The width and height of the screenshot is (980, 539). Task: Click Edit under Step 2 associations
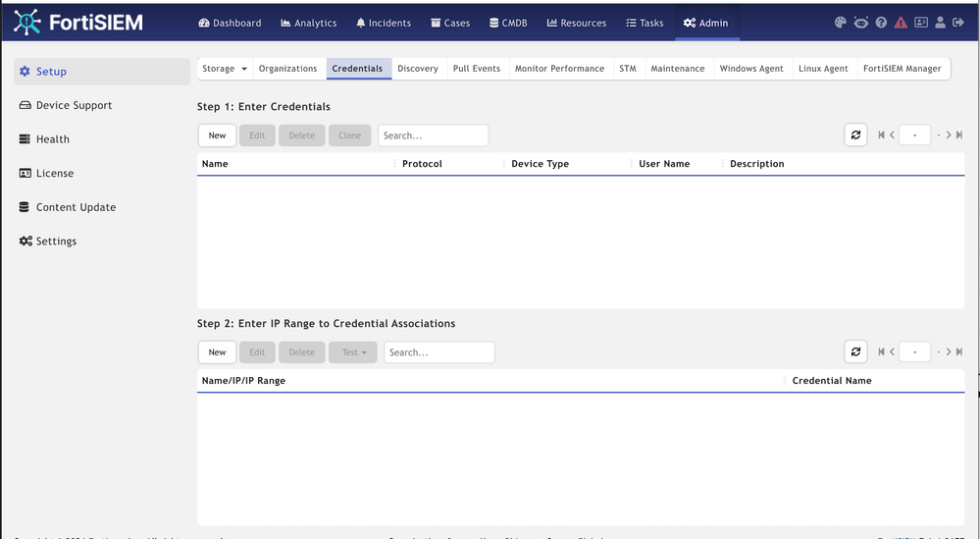(257, 352)
